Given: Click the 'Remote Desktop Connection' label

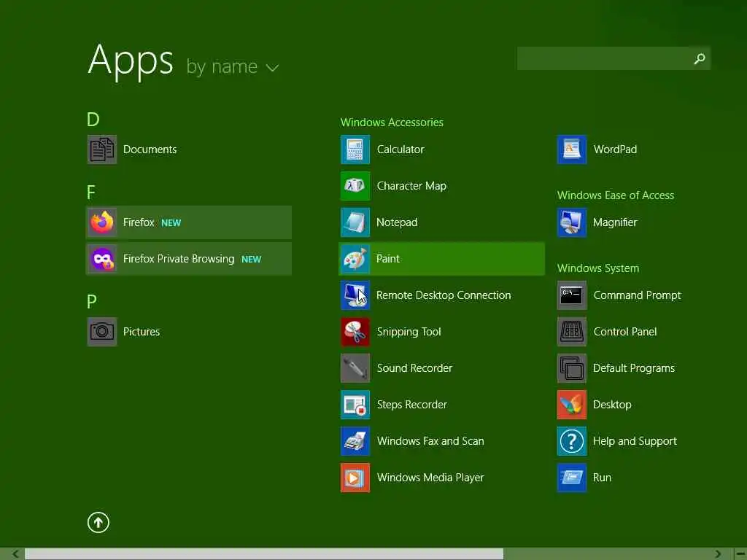Looking at the screenshot, I should [x=444, y=295].
